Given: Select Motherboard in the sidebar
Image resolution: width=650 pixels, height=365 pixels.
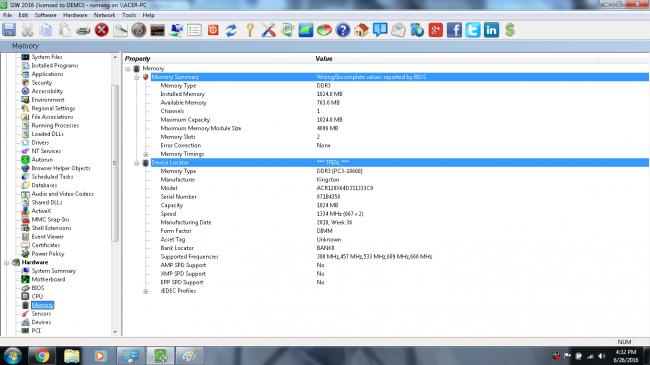Looking at the screenshot, I should [49, 280].
